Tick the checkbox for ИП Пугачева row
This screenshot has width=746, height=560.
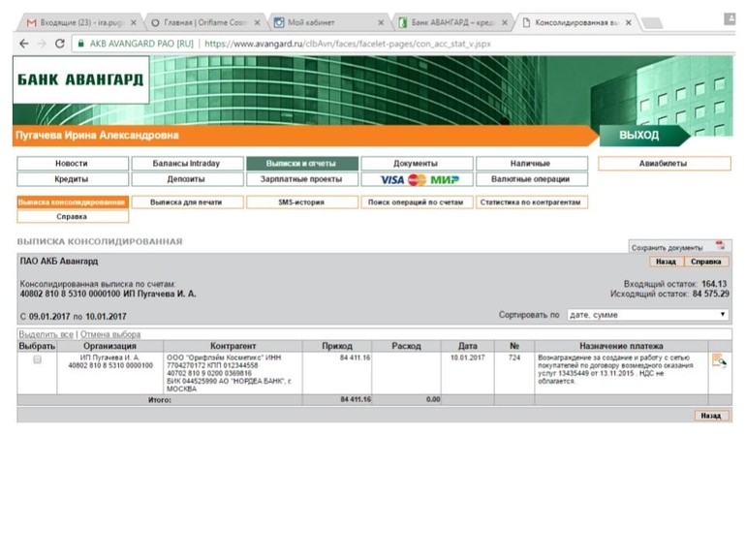[38, 359]
